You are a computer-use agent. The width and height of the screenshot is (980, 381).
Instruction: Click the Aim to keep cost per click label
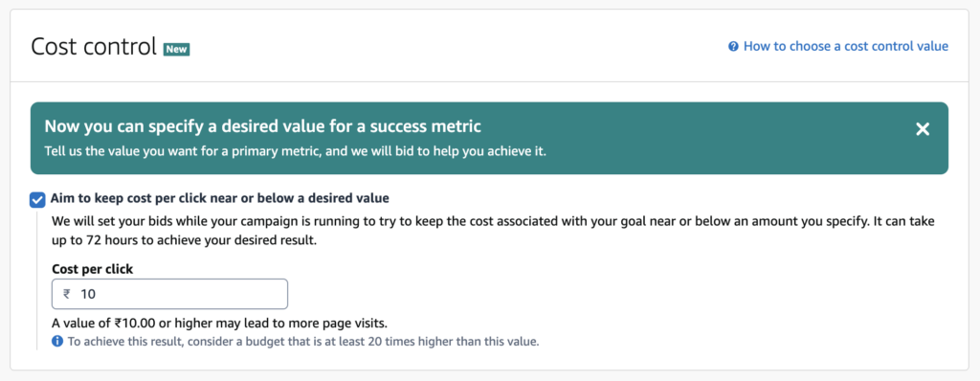(219, 198)
